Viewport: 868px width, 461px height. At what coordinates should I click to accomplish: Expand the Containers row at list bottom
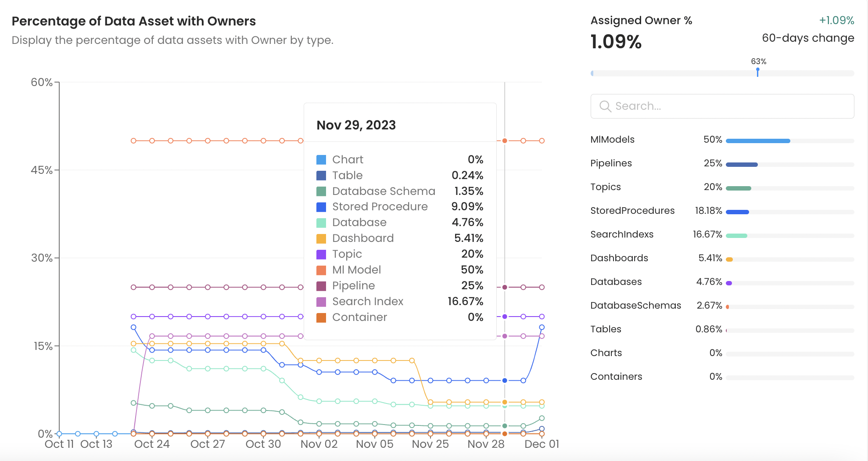[616, 376]
